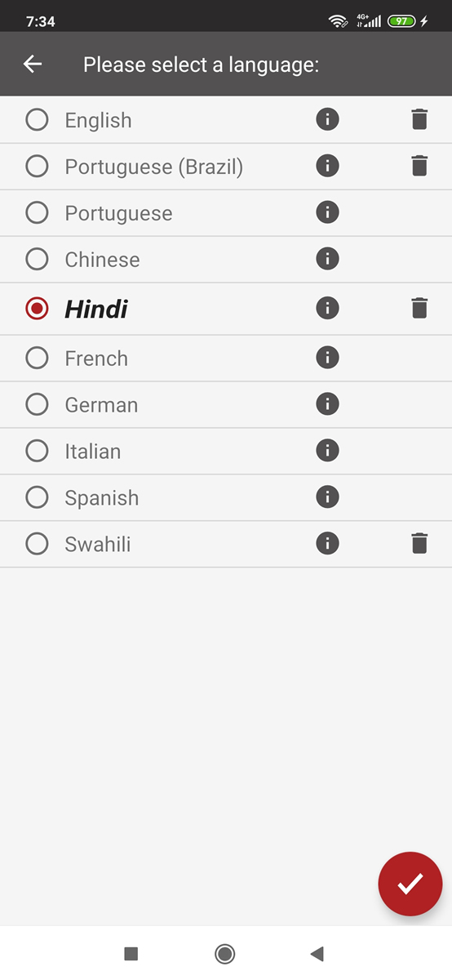Select the English radio button
The height and width of the screenshot is (980, 452).
coord(37,120)
